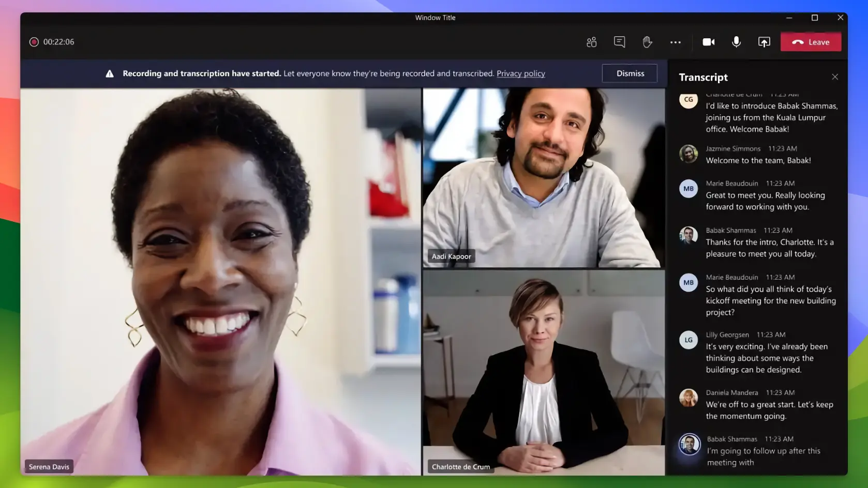The height and width of the screenshot is (488, 868).
Task: Dismiss the recording notification banner
Action: point(630,73)
